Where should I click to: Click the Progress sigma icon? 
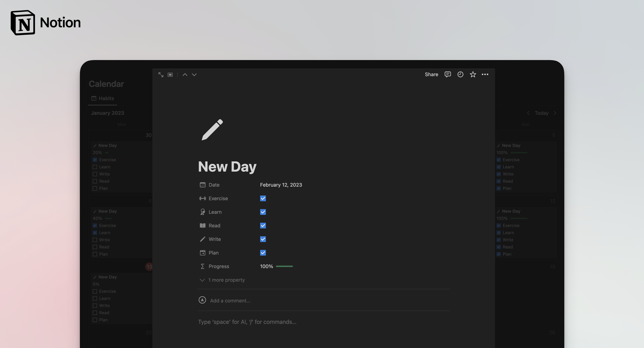pyautogui.click(x=203, y=266)
